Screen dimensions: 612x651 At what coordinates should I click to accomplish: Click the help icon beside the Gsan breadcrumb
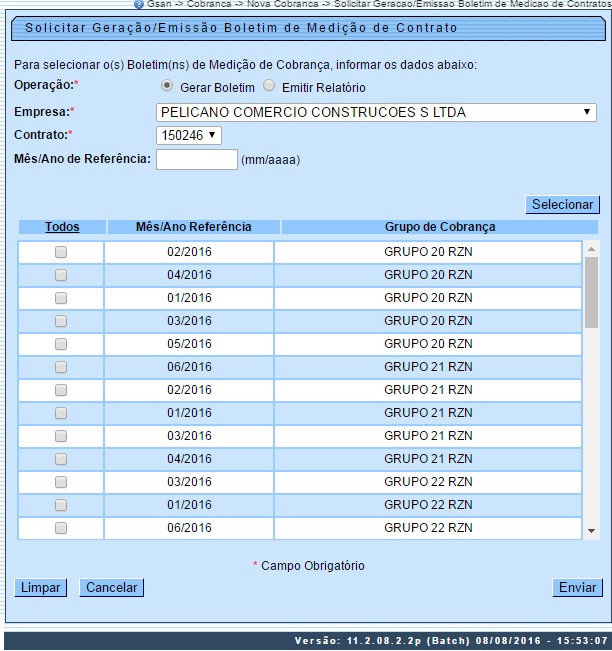139,4
